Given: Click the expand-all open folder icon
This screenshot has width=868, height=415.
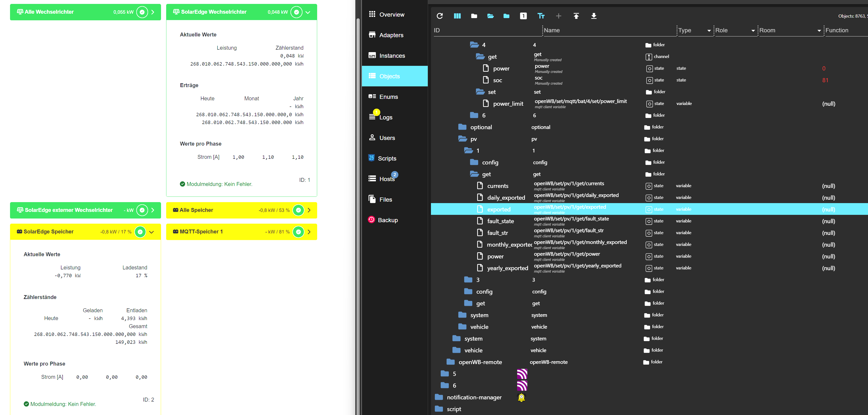Looking at the screenshot, I should tap(490, 16).
